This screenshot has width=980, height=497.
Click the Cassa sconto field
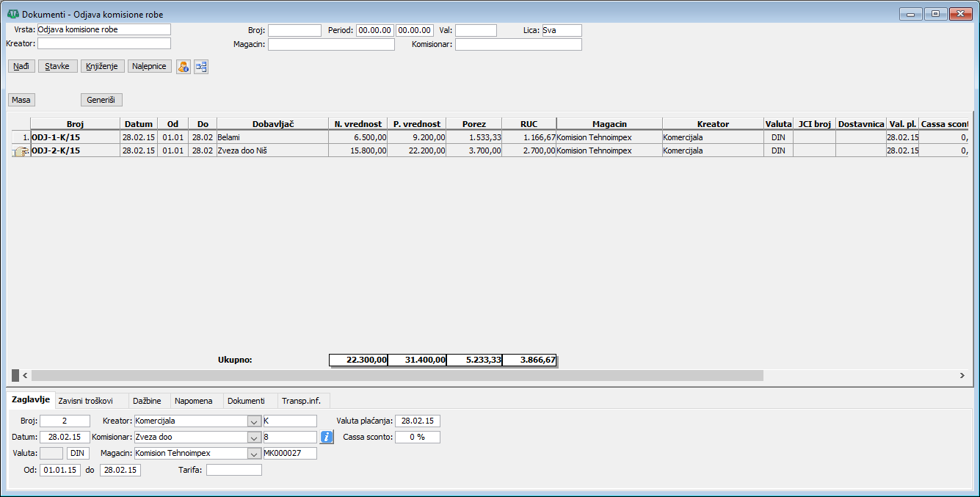click(417, 438)
